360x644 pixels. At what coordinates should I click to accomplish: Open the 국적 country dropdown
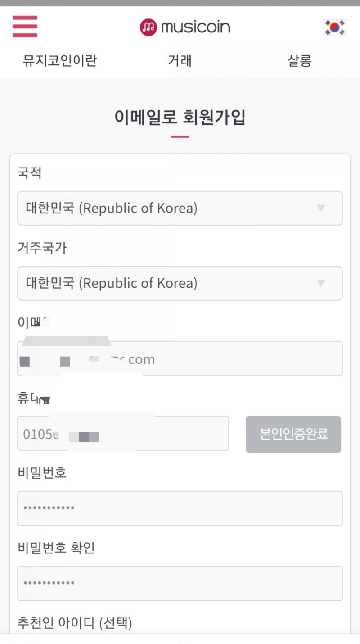180,208
